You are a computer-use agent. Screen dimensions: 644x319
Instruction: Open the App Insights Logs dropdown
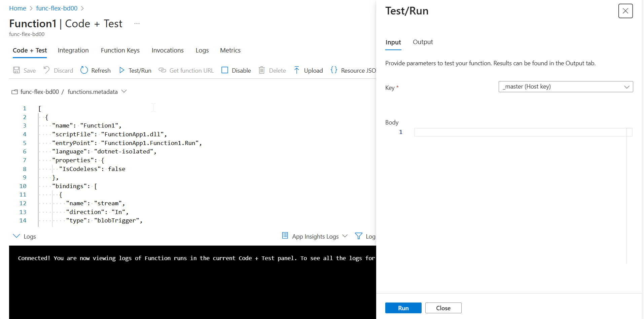pos(345,236)
